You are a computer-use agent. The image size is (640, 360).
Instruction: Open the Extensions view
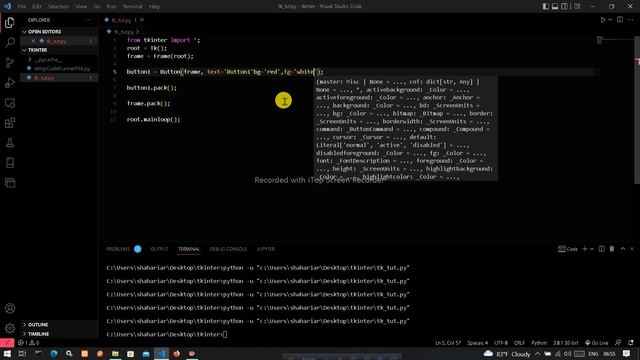(x=10, y=123)
